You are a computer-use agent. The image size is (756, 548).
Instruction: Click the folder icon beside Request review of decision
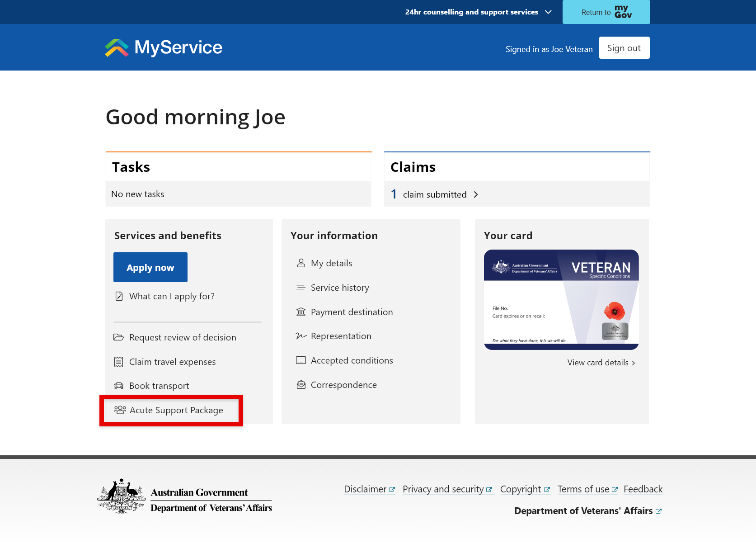(x=119, y=337)
